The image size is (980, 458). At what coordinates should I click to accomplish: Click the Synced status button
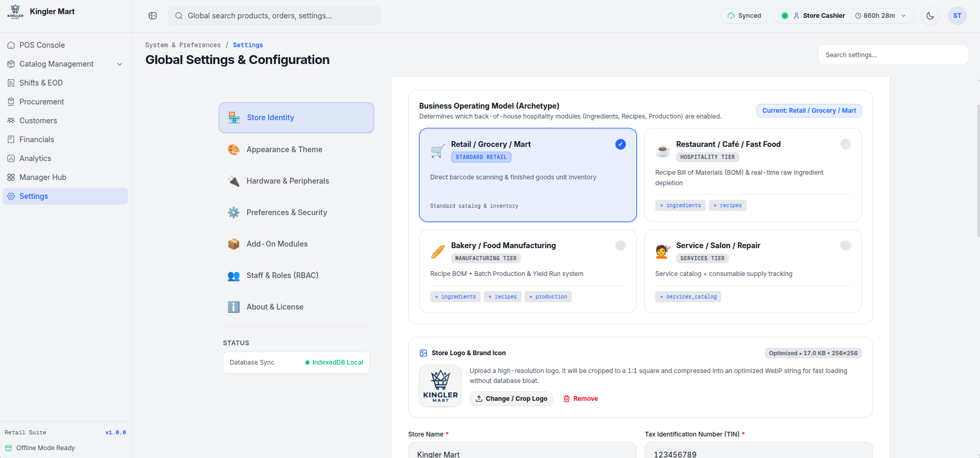click(744, 16)
